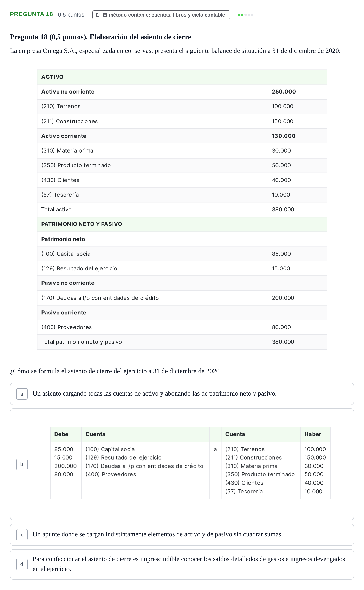The width and height of the screenshot is (364, 590).
Task: Click the 'Patrimonio neto' subheading
Action: click(x=63, y=239)
